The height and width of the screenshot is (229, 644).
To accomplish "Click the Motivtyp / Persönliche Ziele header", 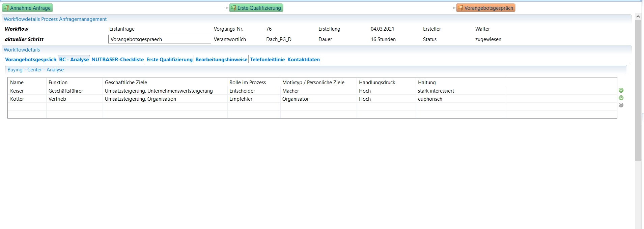I will click(x=318, y=83).
